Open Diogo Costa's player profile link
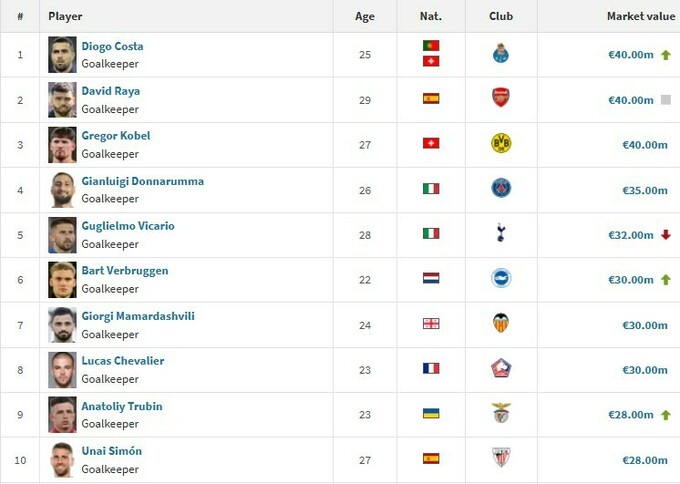Viewport: 680px width, 484px height. pos(112,46)
